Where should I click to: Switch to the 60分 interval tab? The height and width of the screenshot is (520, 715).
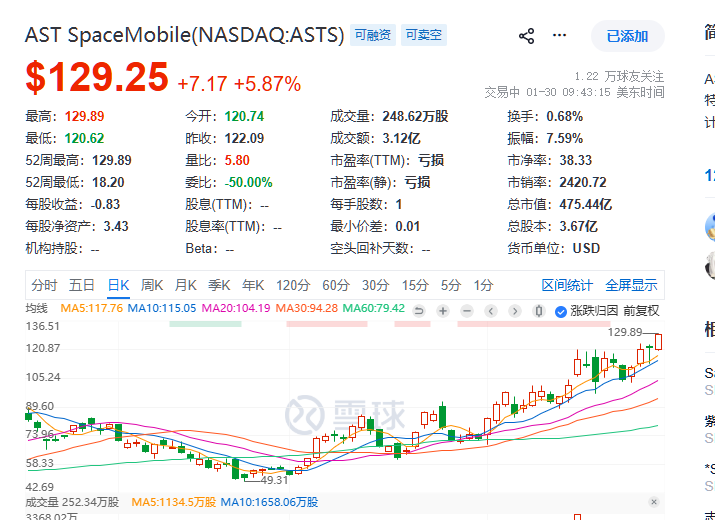(336, 286)
